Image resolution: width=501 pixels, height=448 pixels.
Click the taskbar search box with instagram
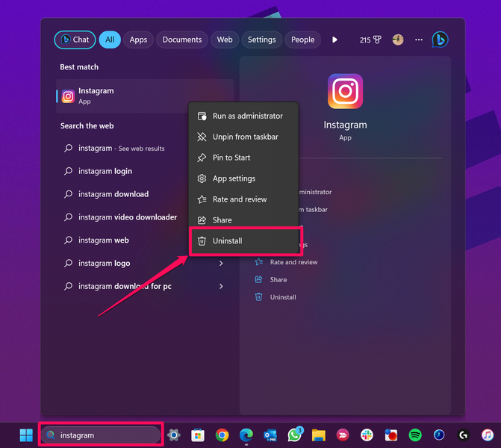pos(101,435)
